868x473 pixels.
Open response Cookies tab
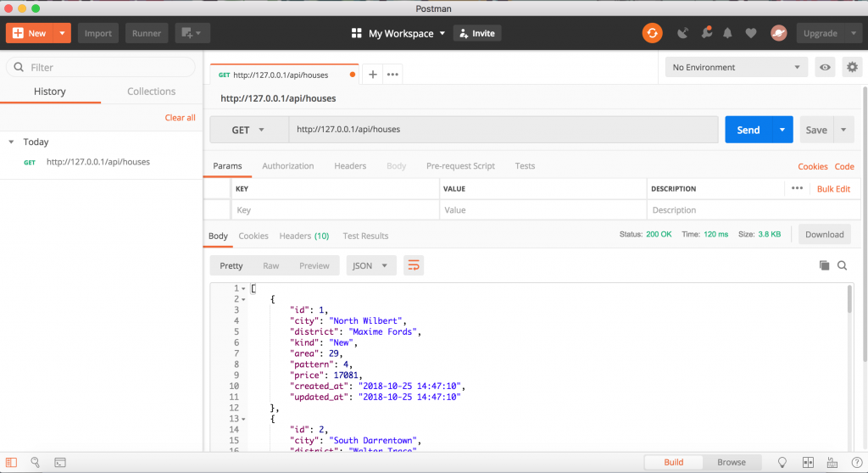click(x=253, y=236)
